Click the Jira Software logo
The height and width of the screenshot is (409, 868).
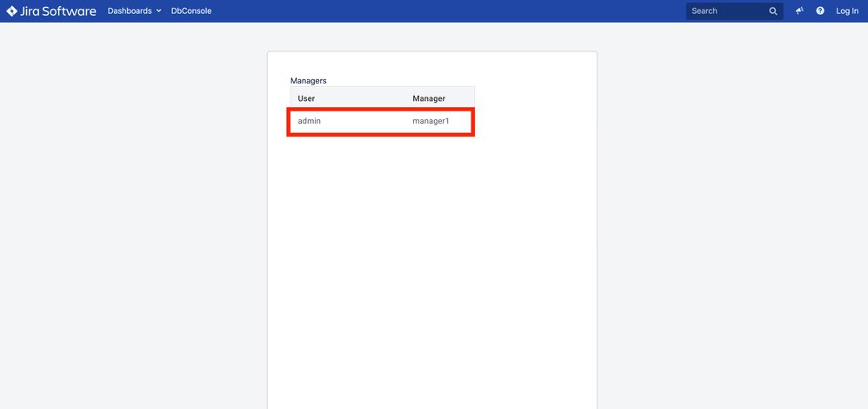[x=51, y=11]
